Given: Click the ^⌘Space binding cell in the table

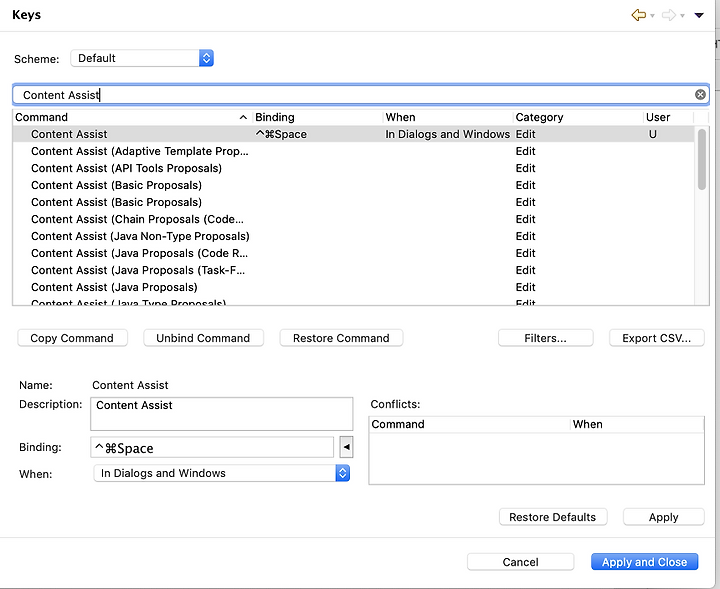Looking at the screenshot, I should coord(281,134).
